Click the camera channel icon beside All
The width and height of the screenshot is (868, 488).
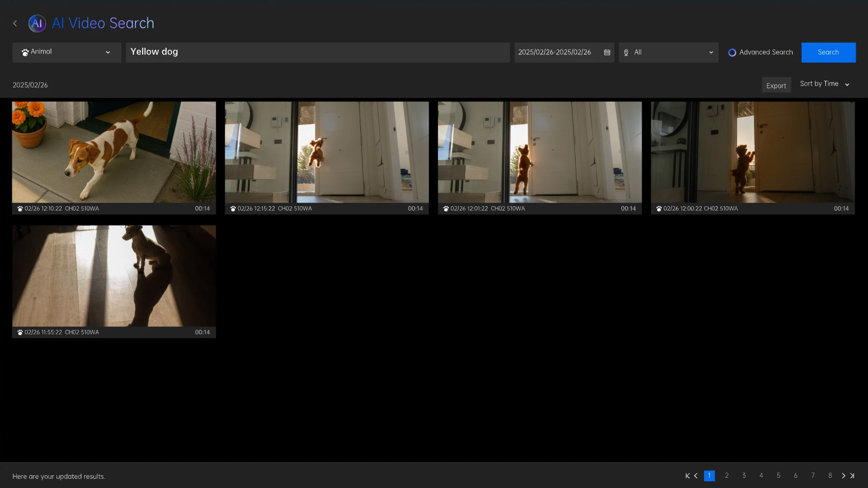[626, 52]
